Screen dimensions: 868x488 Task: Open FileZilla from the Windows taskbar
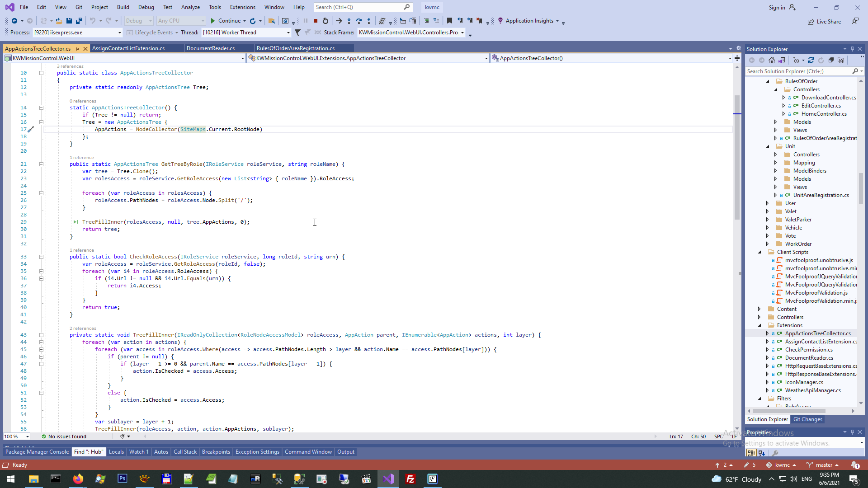(410, 479)
